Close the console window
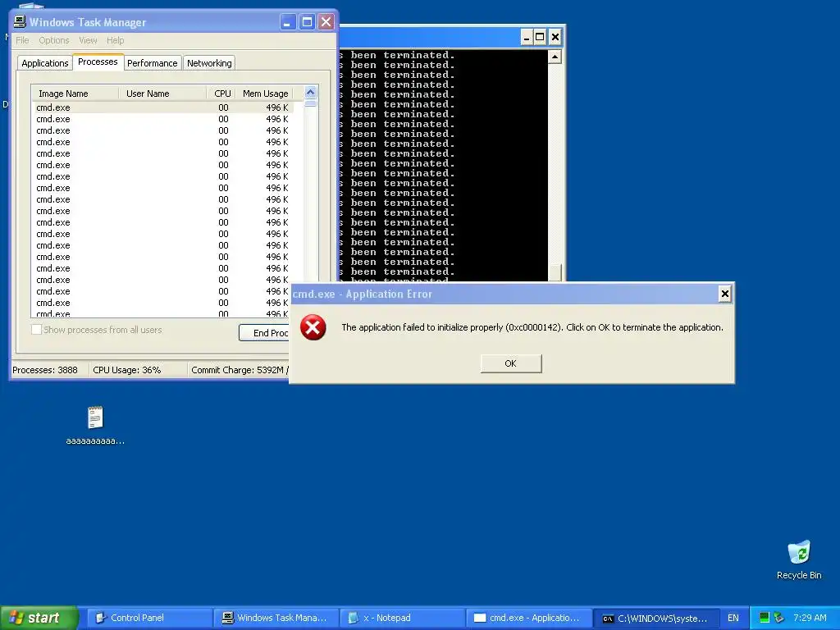The image size is (840, 630). [555, 37]
